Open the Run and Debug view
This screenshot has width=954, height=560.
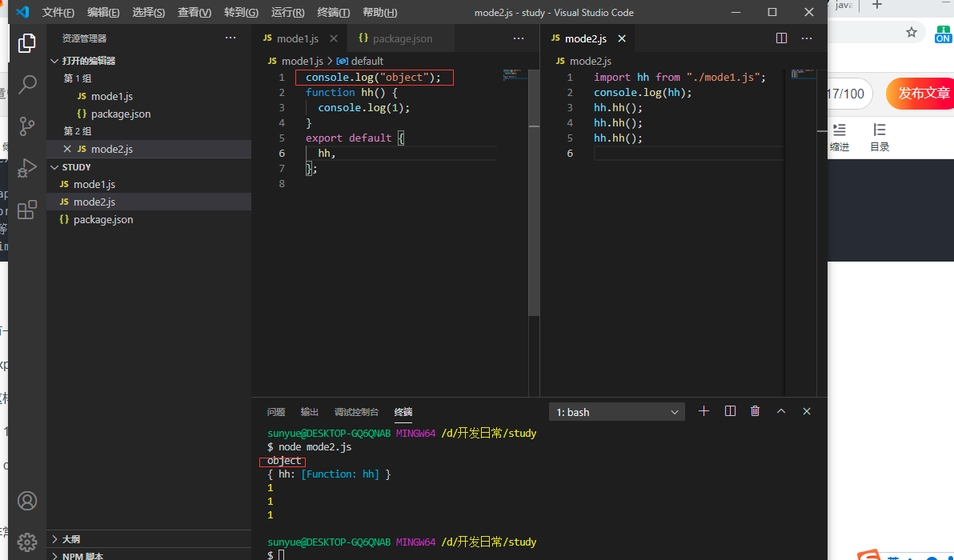pos(26,168)
